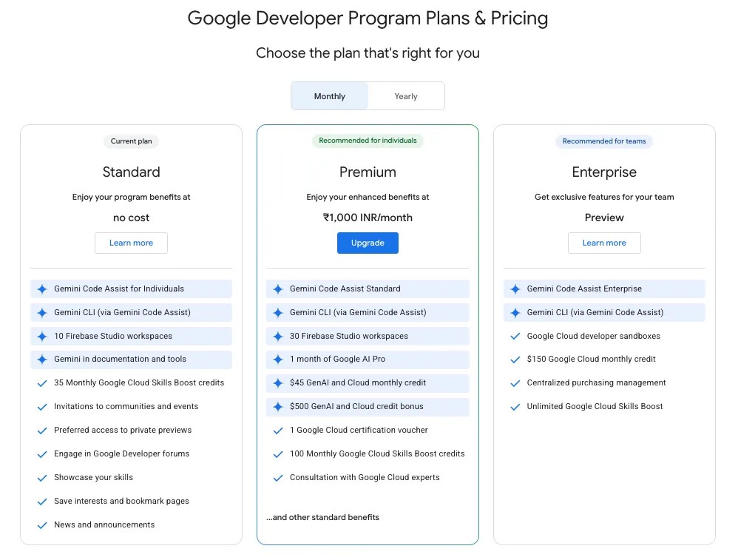
Task: Click the icon beside 10 Firebase Studio workspaces
Action: pyautogui.click(x=42, y=336)
